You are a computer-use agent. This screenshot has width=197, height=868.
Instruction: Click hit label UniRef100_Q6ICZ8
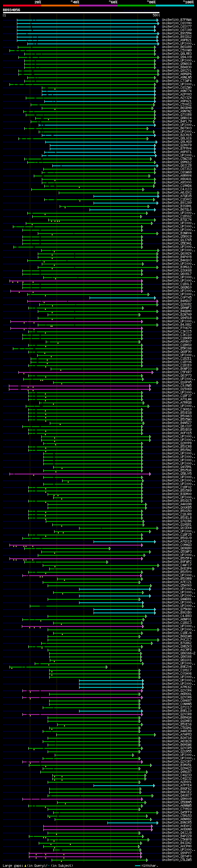coord(177,165)
